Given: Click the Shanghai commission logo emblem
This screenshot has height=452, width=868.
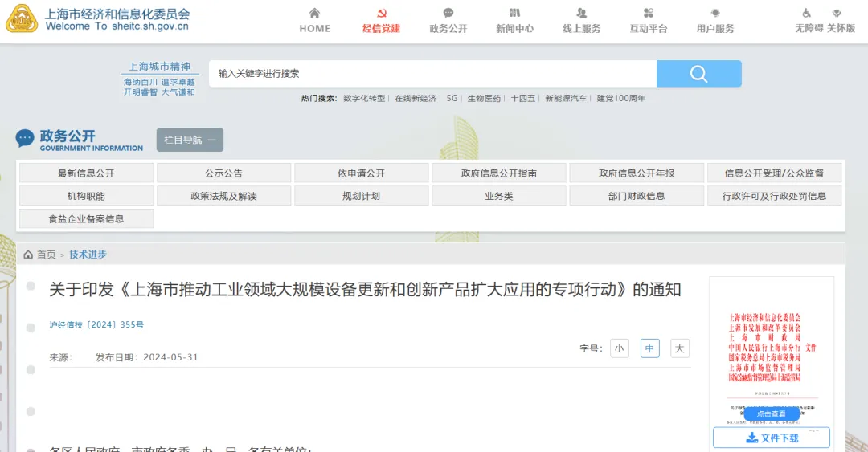Looking at the screenshot, I should click(22, 18).
